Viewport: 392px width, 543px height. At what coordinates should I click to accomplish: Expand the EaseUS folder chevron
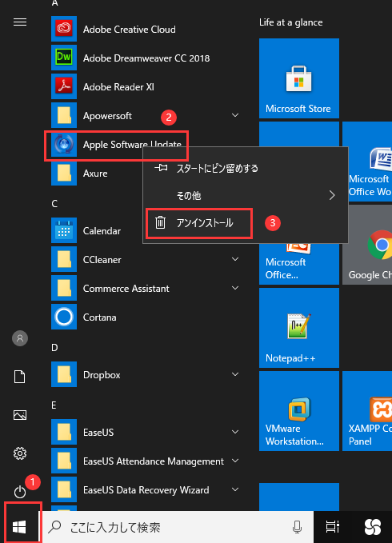click(235, 432)
